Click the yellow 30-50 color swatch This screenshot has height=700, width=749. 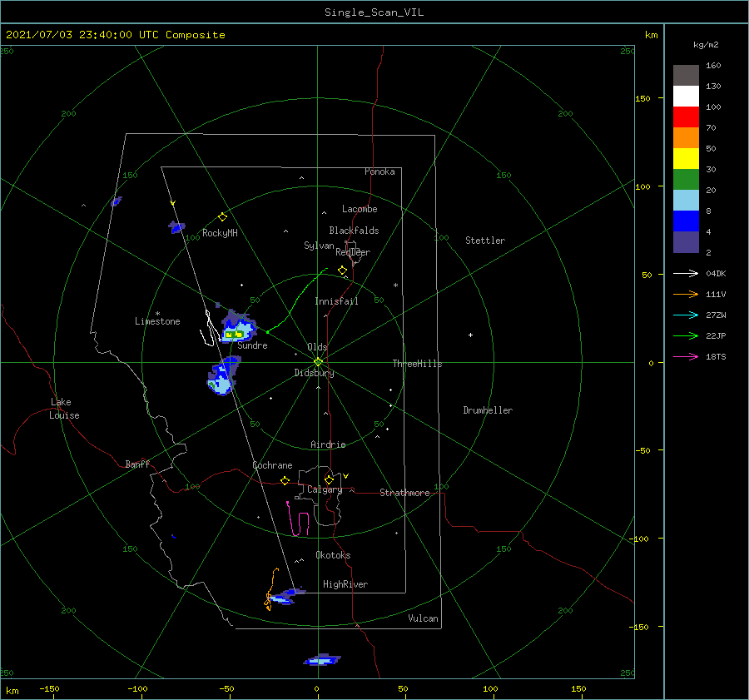(686, 159)
